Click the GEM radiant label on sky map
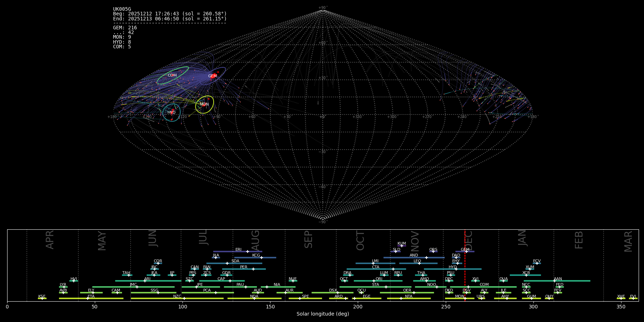Screen dimensions: 644x322 point(212,76)
